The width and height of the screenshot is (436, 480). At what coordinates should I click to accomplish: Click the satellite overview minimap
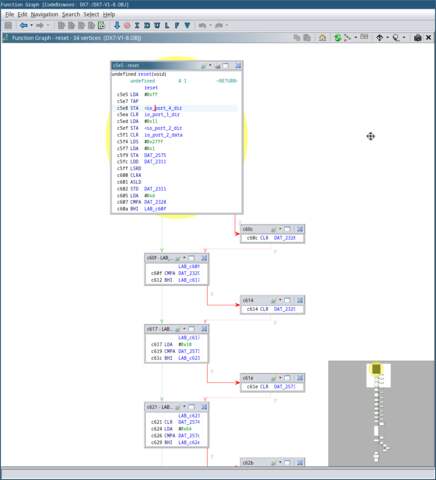tap(382, 413)
